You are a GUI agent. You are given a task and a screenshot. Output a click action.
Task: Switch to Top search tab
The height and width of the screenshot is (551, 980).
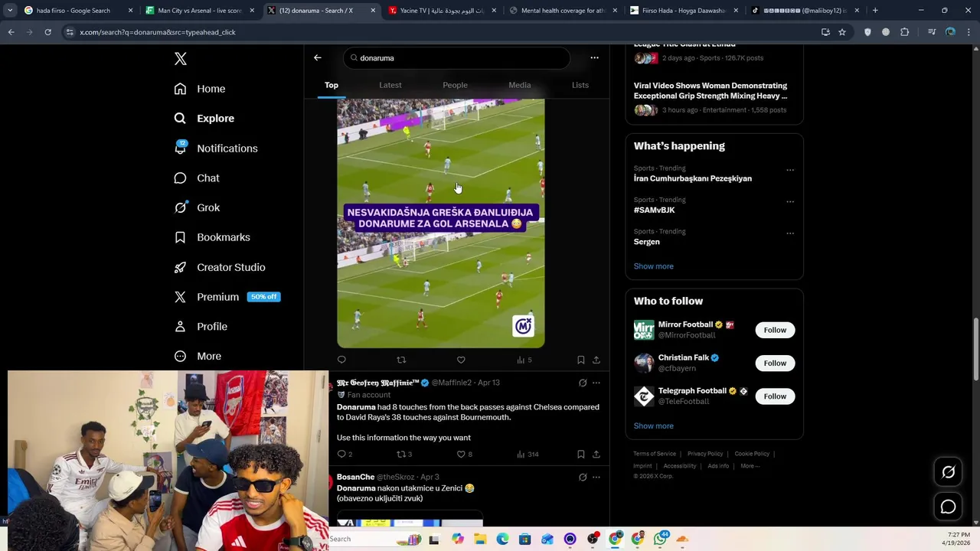pos(332,85)
